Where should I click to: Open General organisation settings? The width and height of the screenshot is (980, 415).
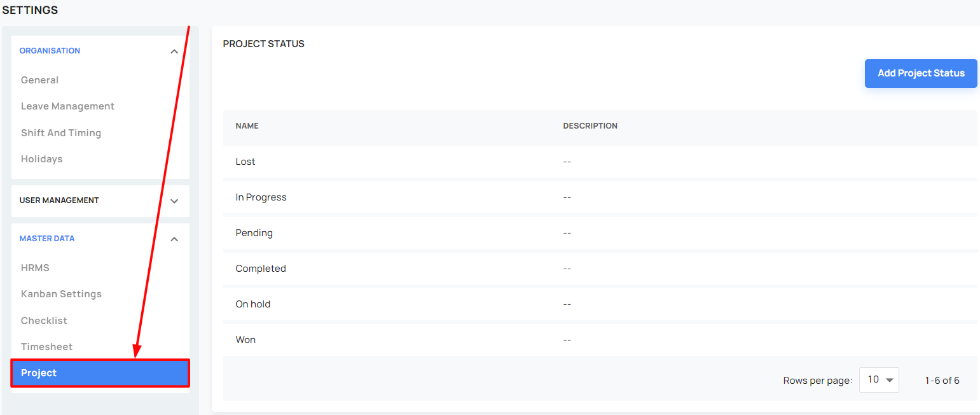tap(39, 80)
